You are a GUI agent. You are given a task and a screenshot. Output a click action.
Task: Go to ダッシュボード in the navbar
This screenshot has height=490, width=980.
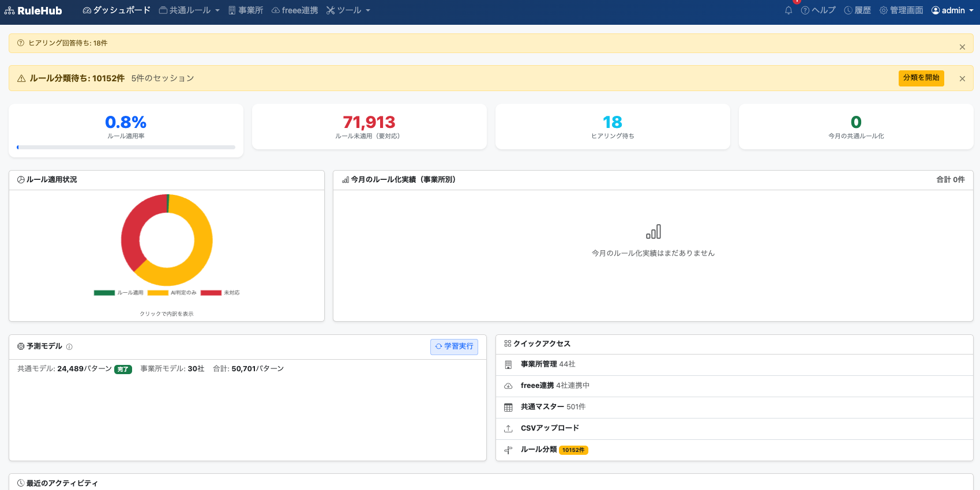click(x=117, y=10)
